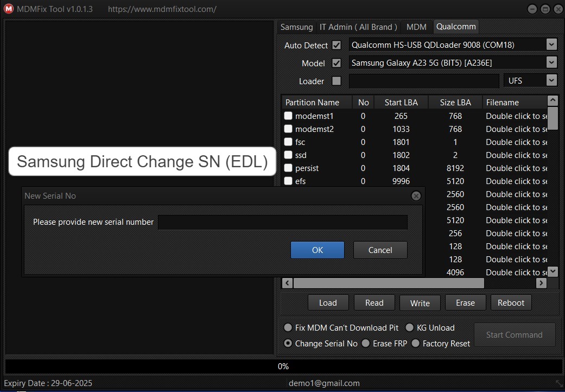Toggle the Auto Detect checkbox
Screen dimensions: 565x392
337,45
